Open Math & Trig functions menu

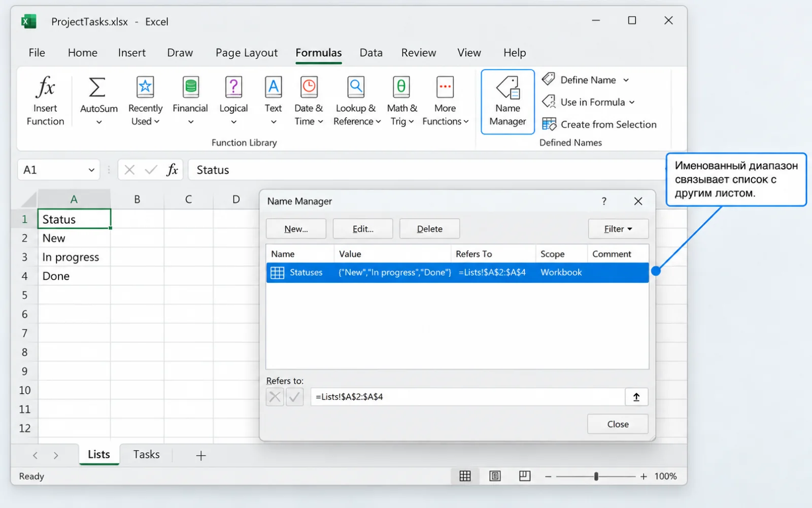point(401,100)
